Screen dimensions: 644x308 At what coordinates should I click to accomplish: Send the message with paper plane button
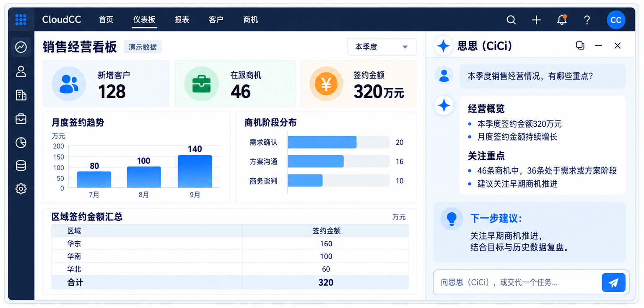[x=613, y=282]
